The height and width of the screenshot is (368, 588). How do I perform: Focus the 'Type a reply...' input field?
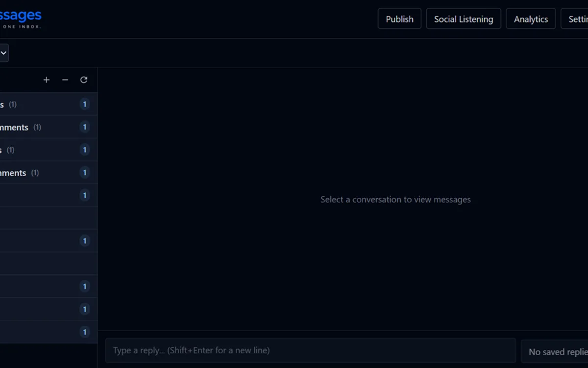[311, 350]
